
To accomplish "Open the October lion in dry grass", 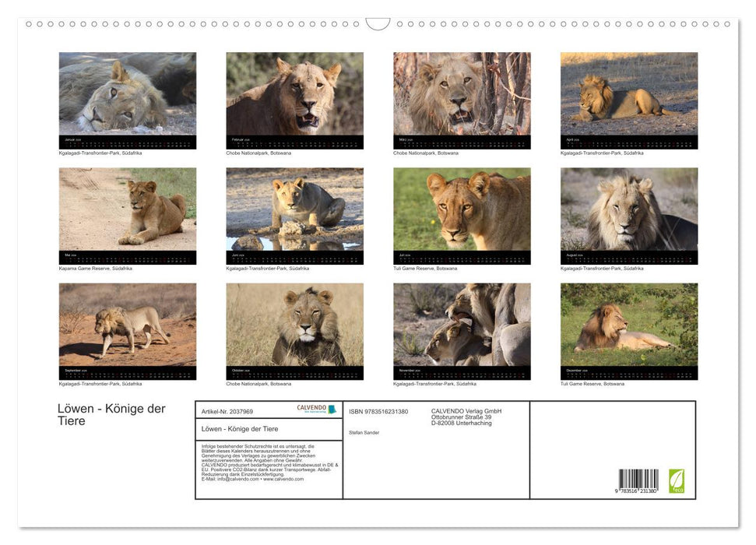I will [x=294, y=325].
